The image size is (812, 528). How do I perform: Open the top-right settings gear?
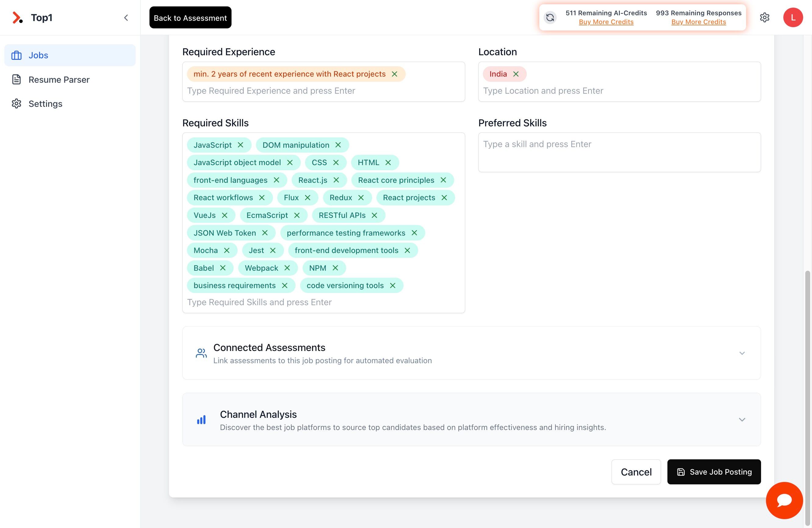tap(765, 17)
